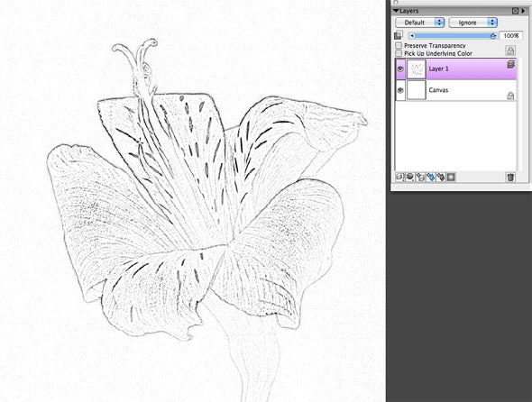The image size is (532, 402).
Task: Create a new layer with the bottom icon
Action: pos(420,177)
